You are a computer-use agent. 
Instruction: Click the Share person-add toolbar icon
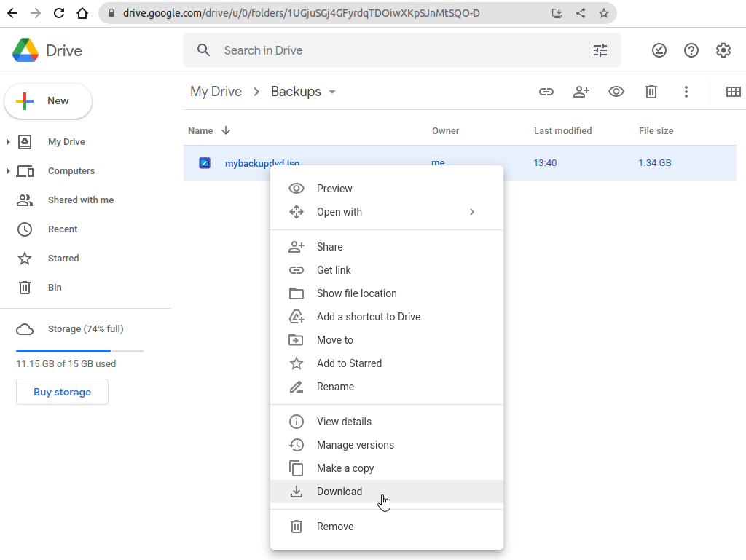pyautogui.click(x=581, y=92)
